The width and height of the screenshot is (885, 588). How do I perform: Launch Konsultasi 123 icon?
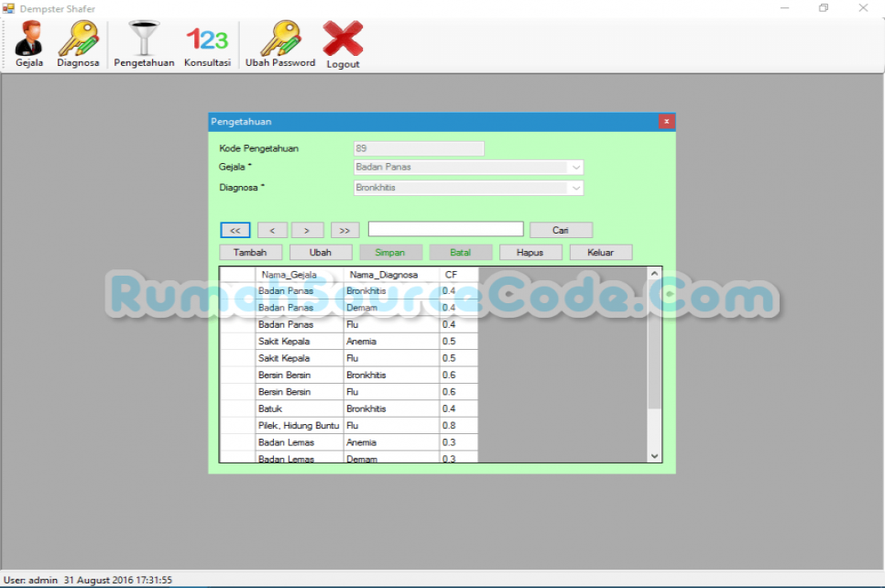tap(207, 43)
